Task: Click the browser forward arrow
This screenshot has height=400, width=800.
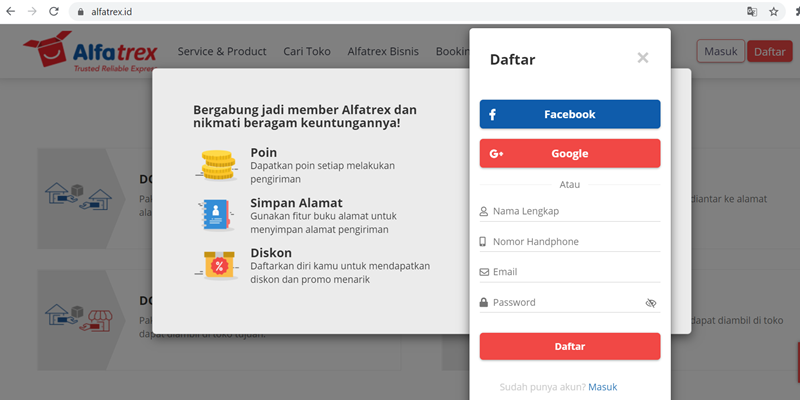Action: pyautogui.click(x=32, y=11)
